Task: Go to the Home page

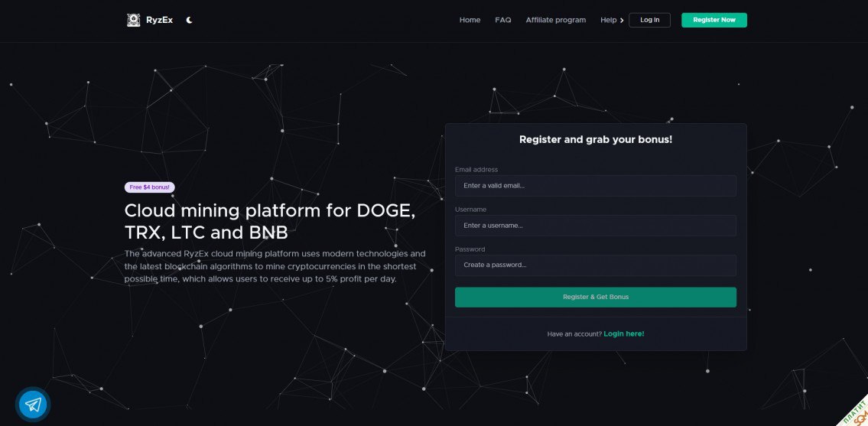Action: click(x=470, y=20)
